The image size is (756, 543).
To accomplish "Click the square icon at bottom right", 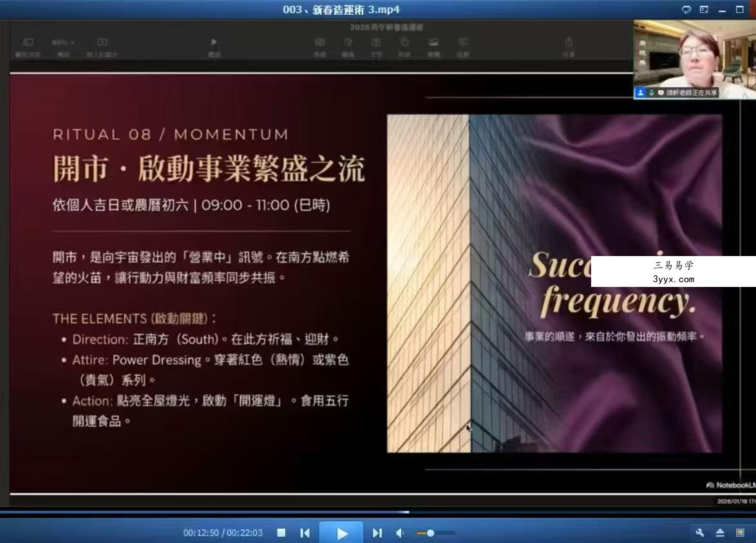I will (x=740, y=533).
